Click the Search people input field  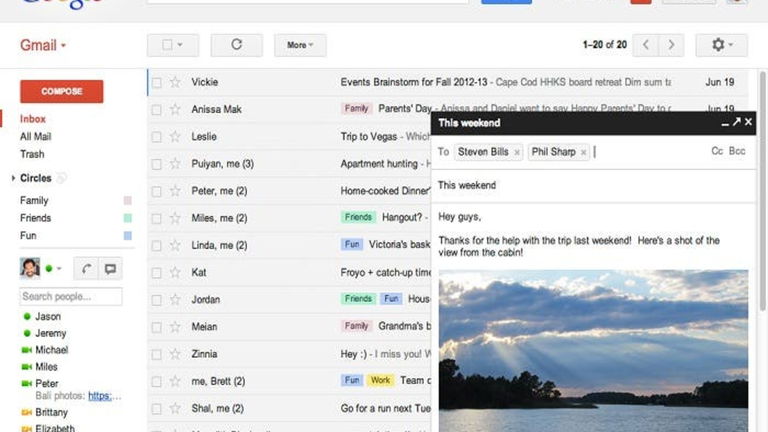[x=71, y=296]
